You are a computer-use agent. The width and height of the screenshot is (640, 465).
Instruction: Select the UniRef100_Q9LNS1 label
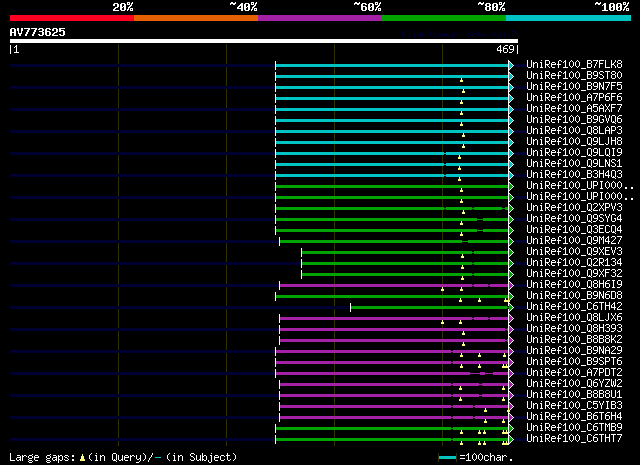[x=574, y=164]
